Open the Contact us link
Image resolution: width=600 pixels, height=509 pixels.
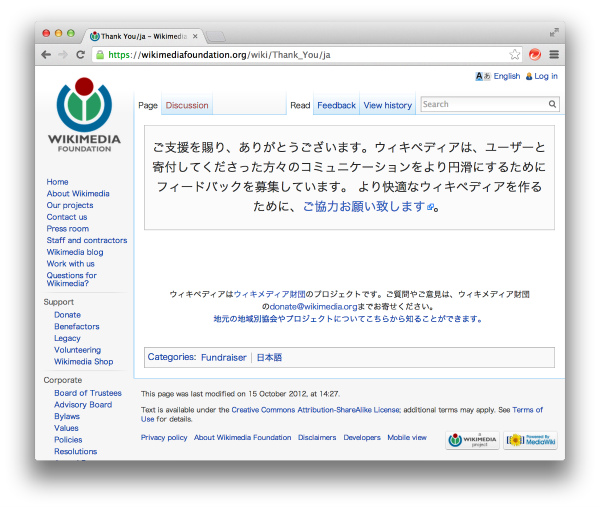click(x=67, y=217)
